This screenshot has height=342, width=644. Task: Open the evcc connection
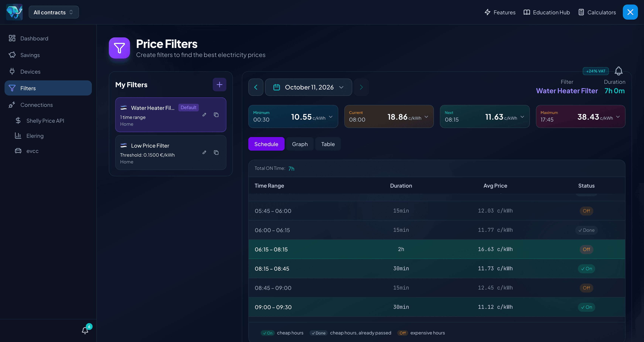click(x=51, y=151)
